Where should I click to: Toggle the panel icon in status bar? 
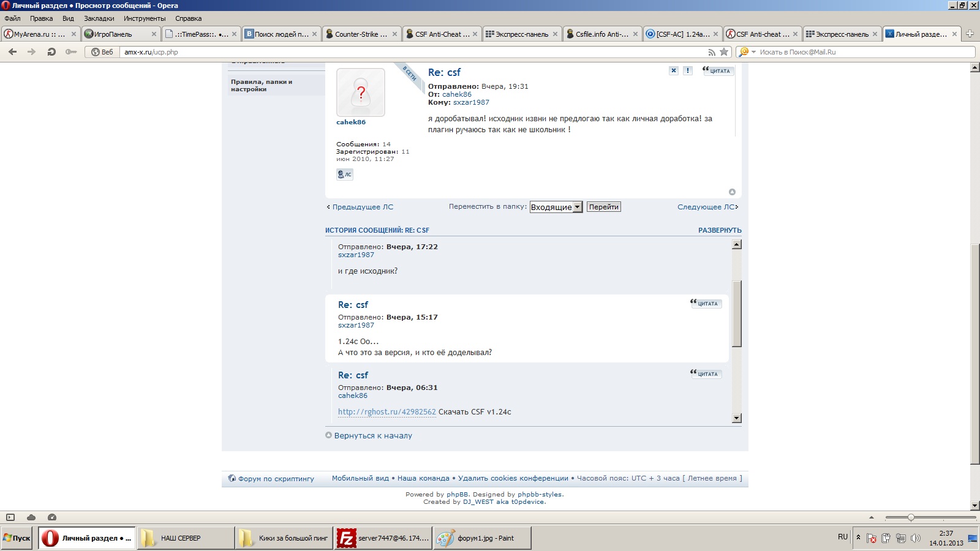tap(10, 517)
